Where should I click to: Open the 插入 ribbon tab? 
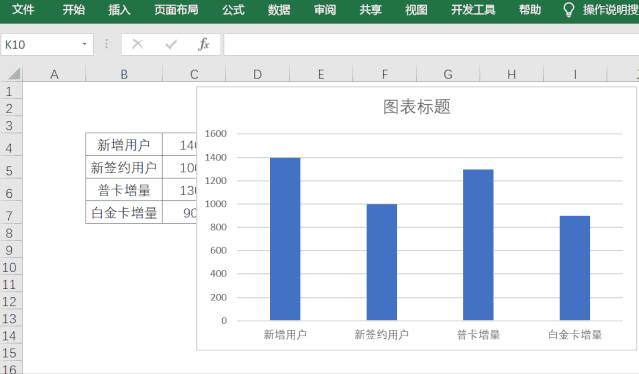[119, 9]
